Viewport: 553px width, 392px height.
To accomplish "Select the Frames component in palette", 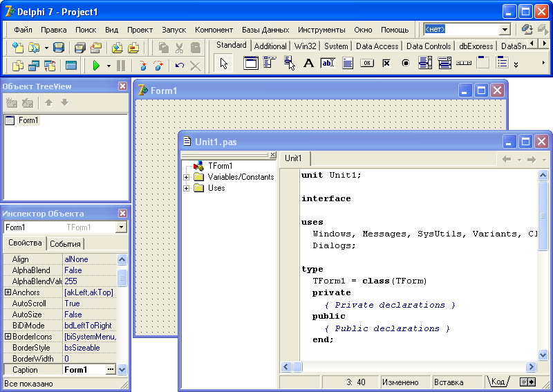I will pos(251,63).
